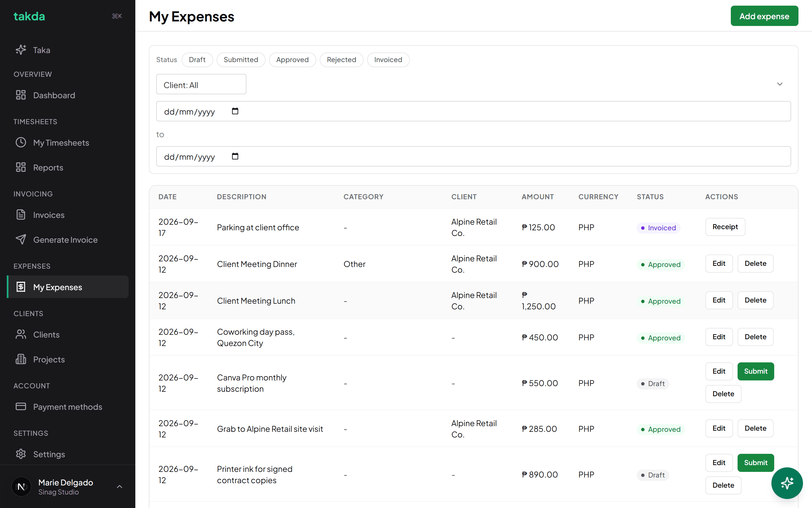This screenshot has width=812, height=508.
Task: Submit the Canva Pro monthly subscription expense
Action: (756, 371)
